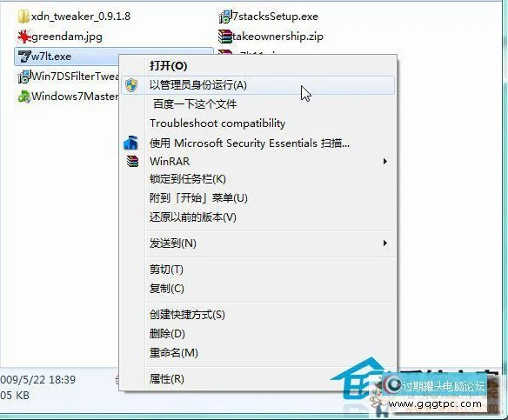Select the xdn_tweaker_0.9.1.8 folder icon
Screen dimensions: 508x420
23,17
